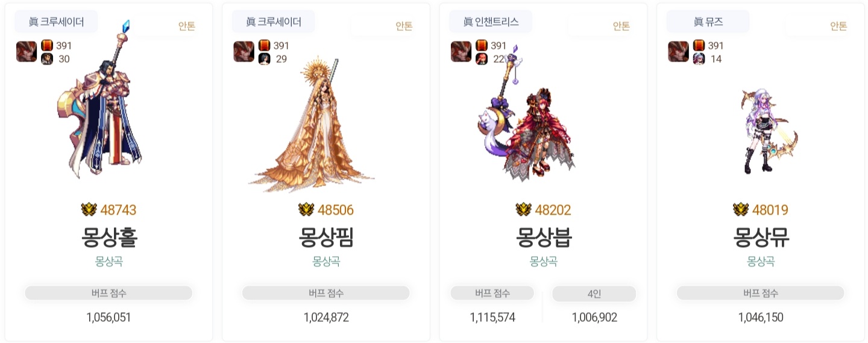Screen dimensions: 868x343
Task: Click the small avatar icon beside 14
Action: (699, 59)
